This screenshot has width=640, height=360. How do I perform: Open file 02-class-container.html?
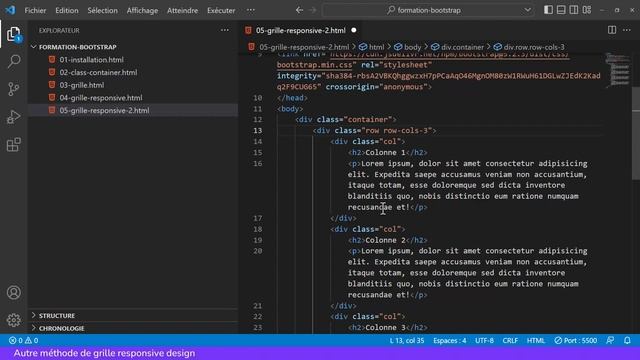[98, 72]
